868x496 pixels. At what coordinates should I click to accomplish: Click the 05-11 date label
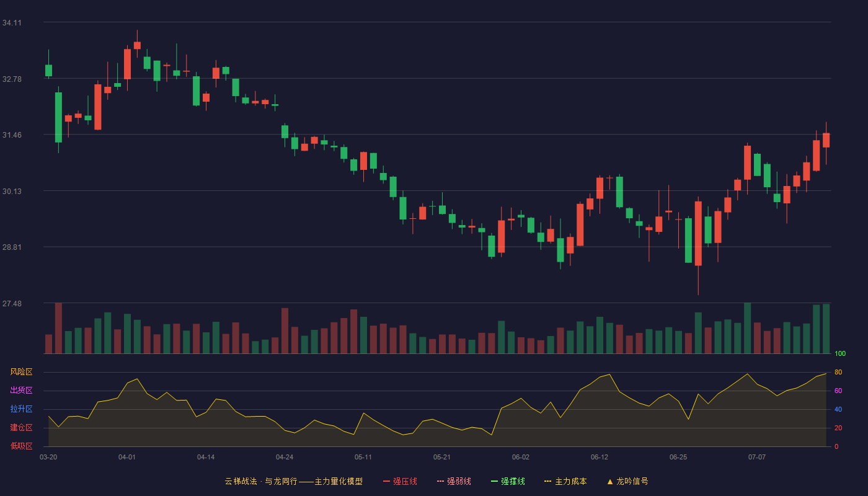coord(363,457)
